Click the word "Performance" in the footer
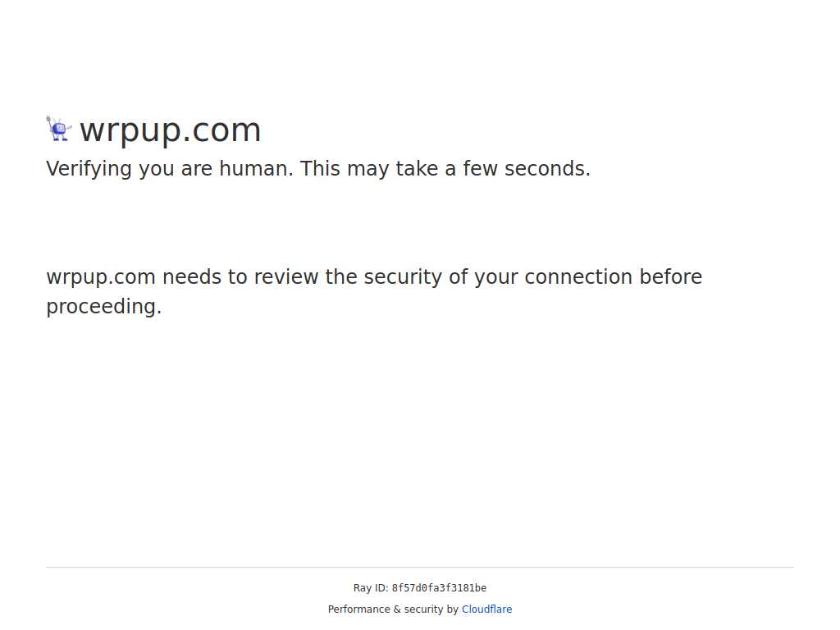 tap(359, 609)
